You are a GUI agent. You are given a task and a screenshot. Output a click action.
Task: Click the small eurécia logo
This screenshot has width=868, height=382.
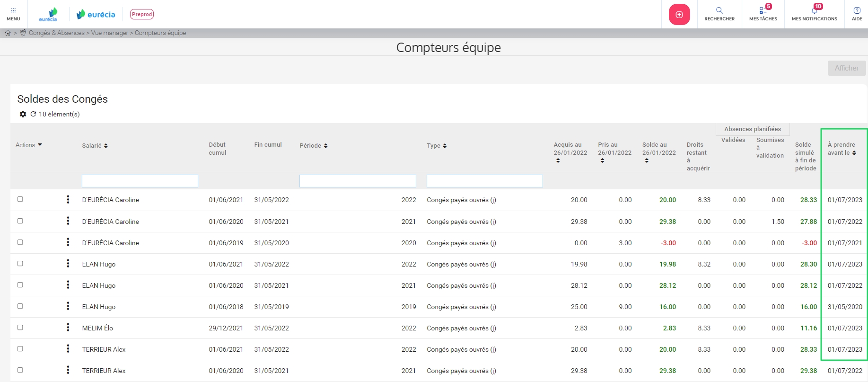(48, 14)
